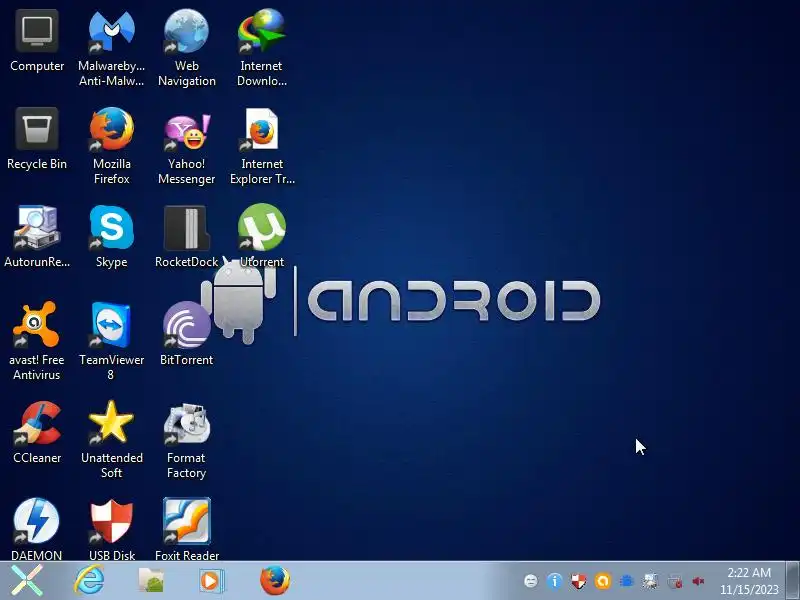Viewport: 800px width, 600px height.
Task: Select the AutorunRe... desktop shortcut
Action: click(37, 237)
